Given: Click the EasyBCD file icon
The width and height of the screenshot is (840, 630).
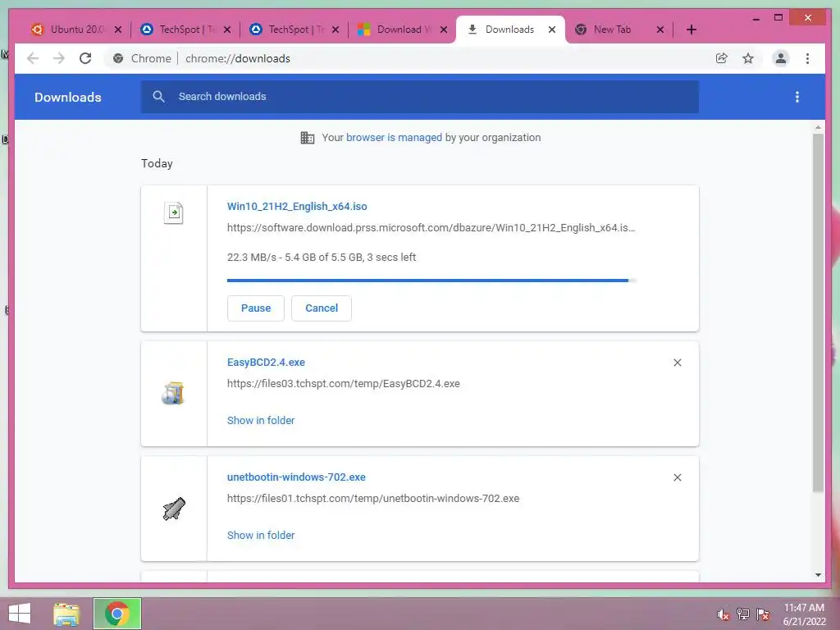Looking at the screenshot, I should (x=173, y=393).
